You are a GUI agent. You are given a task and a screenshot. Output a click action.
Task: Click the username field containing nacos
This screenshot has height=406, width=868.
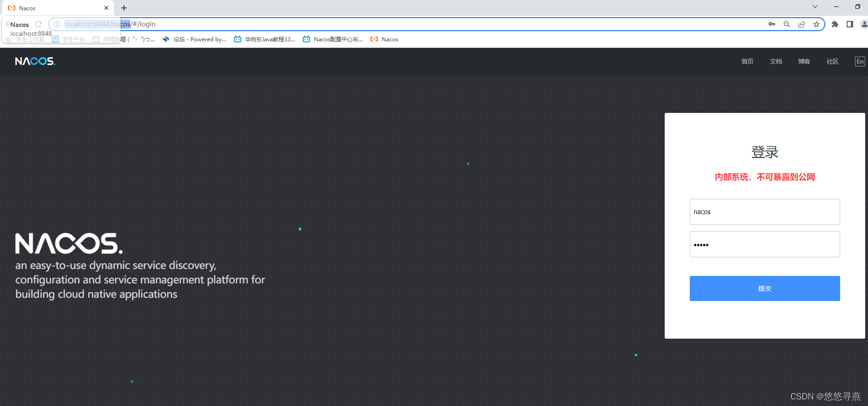click(764, 212)
